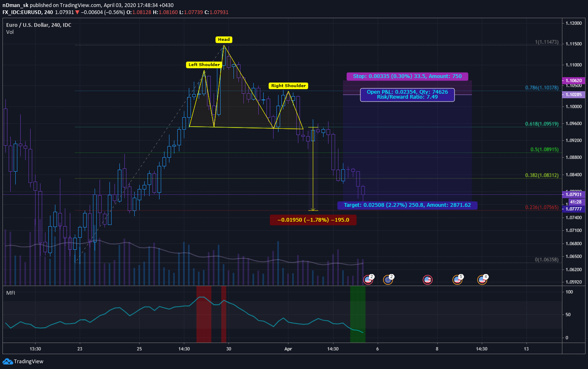Viewport: 588px width, 369px height.
Task: Click the Euro / U.S. Dollar chart title
Action: [38, 25]
